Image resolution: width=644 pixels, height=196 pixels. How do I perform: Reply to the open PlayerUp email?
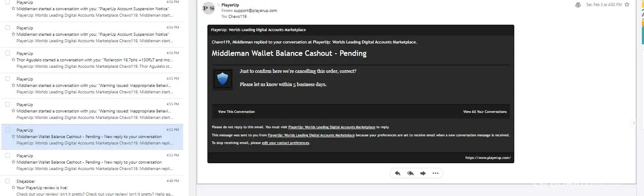(x=397, y=173)
